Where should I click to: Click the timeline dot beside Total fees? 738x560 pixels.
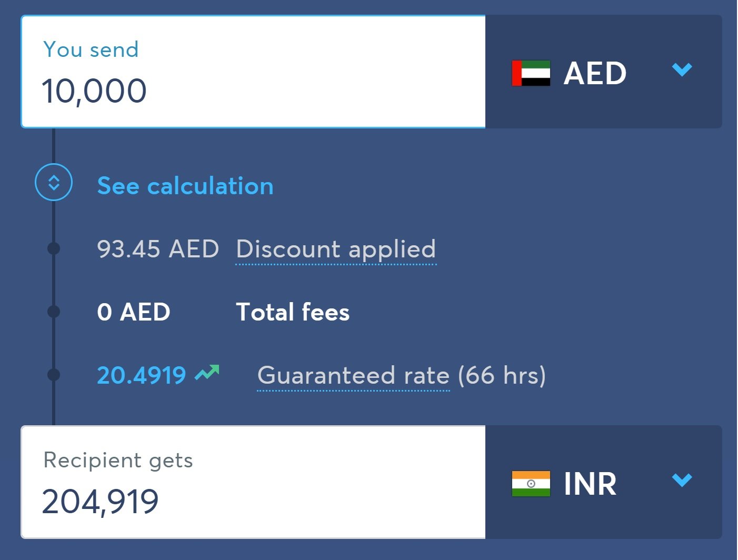(x=54, y=312)
